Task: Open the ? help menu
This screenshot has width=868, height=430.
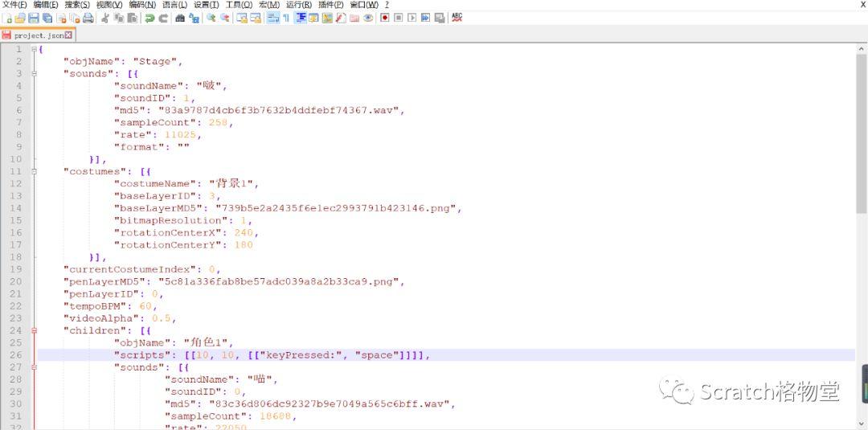Action: pyautogui.click(x=387, y=5)
